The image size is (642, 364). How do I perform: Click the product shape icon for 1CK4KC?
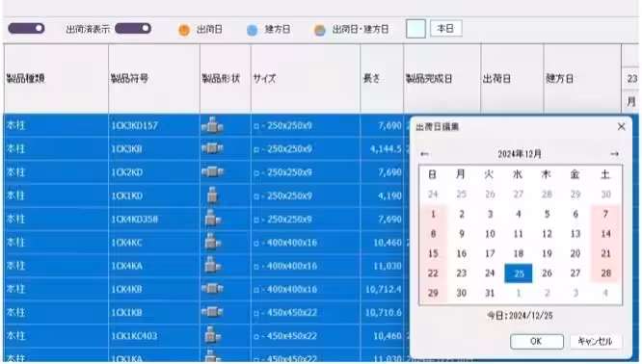(212, 242)
